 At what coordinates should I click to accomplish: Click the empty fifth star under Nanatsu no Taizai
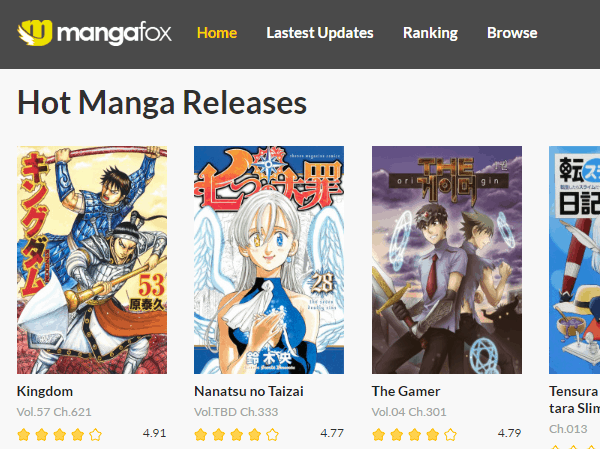click(272, 434)
